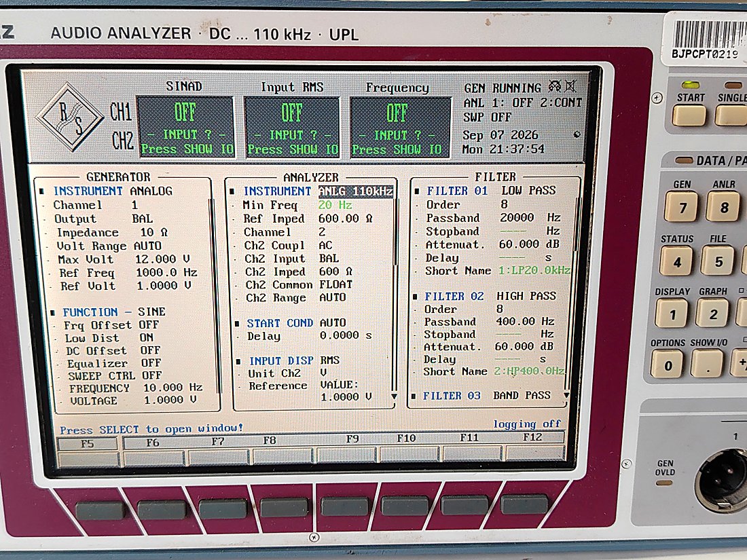This screenshot has width=747, height=560.
Task: Click the FILE key labeled 5
Action: click(x=718, y=261)
